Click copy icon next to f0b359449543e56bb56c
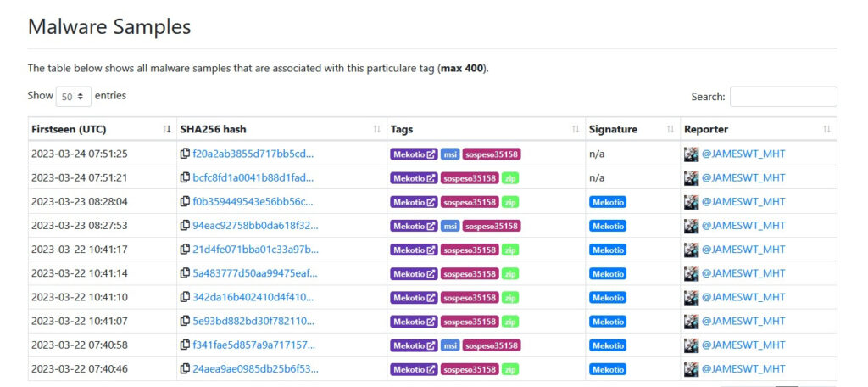868x387 pixels. coord(185,202)
